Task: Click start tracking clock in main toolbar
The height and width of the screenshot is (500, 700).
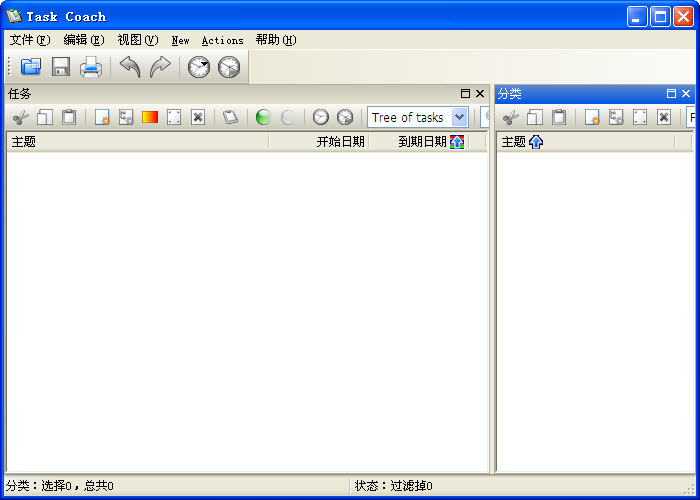Action: click(199, 67)
